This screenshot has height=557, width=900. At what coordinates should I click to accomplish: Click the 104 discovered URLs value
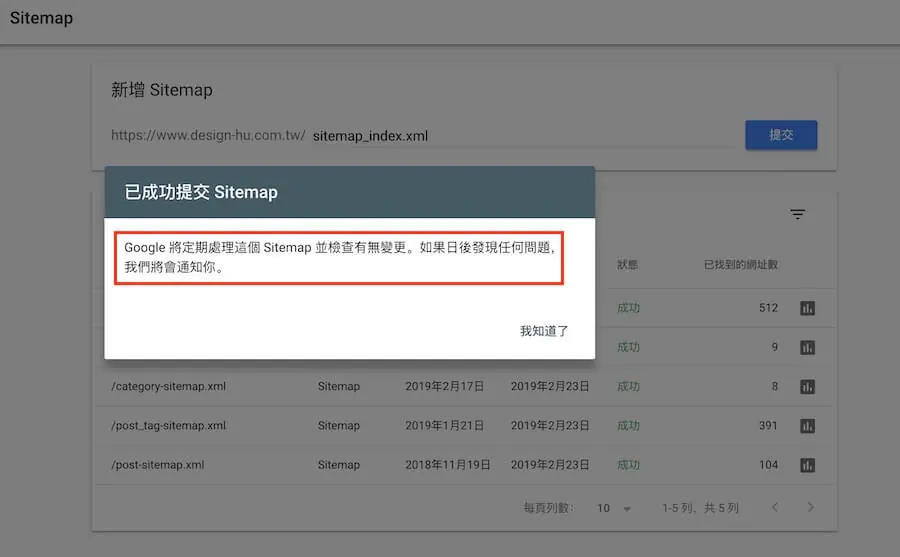pos(768,465)
